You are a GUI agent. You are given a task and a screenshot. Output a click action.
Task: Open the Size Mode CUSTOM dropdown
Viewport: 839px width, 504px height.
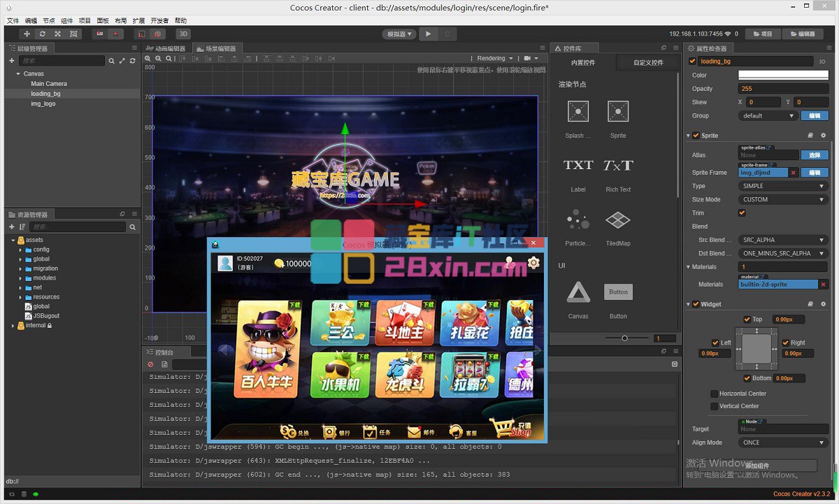pyautogui.click(x=783, y=200)
